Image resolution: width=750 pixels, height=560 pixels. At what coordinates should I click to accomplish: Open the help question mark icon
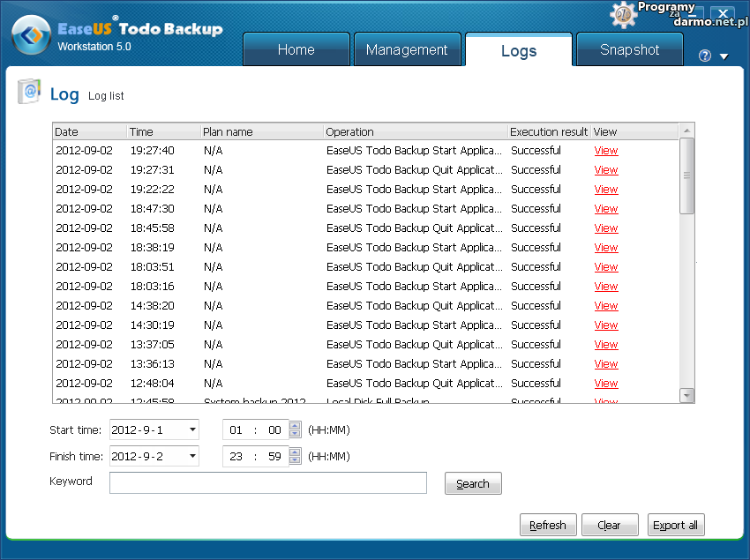704,56
